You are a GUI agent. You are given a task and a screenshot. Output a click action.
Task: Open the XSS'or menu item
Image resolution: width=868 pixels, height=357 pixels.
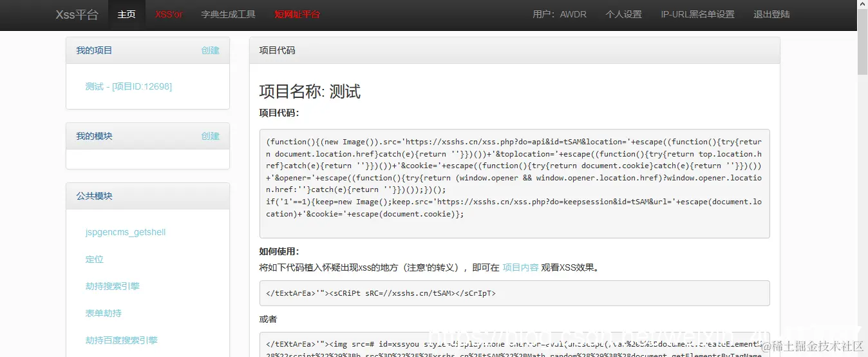[x=169, y=14]
